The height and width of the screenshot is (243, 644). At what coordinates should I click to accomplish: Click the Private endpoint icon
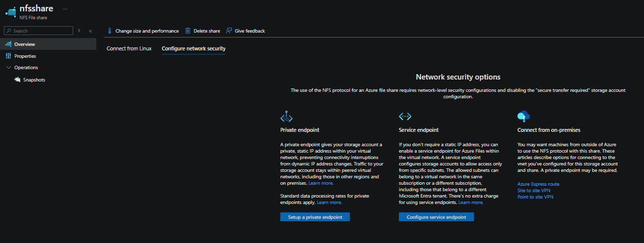click(287, 117)
